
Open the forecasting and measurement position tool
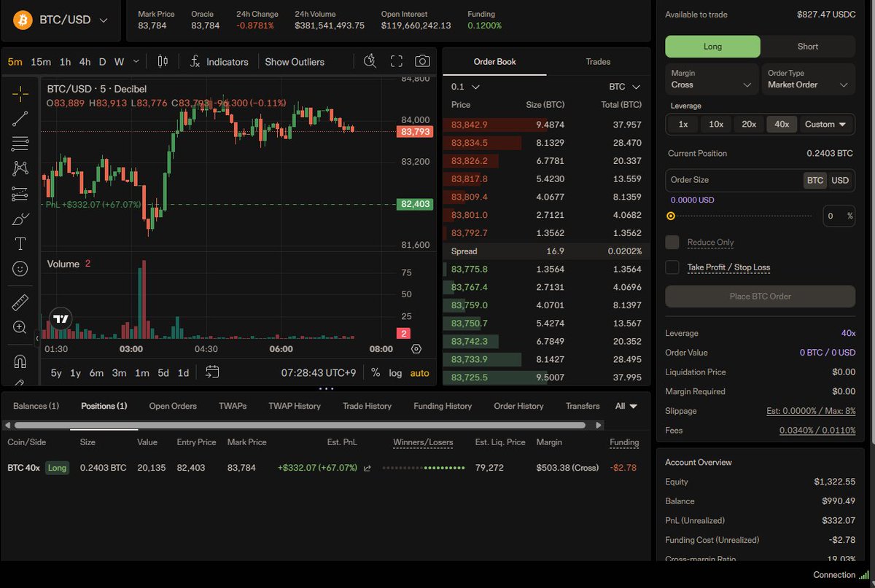click(x=20, y=194)
